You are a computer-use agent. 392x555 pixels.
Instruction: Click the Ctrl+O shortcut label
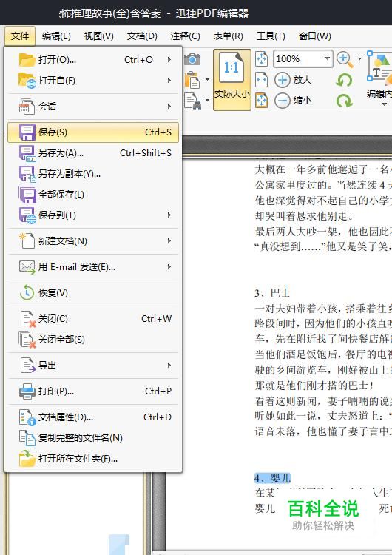138,59
